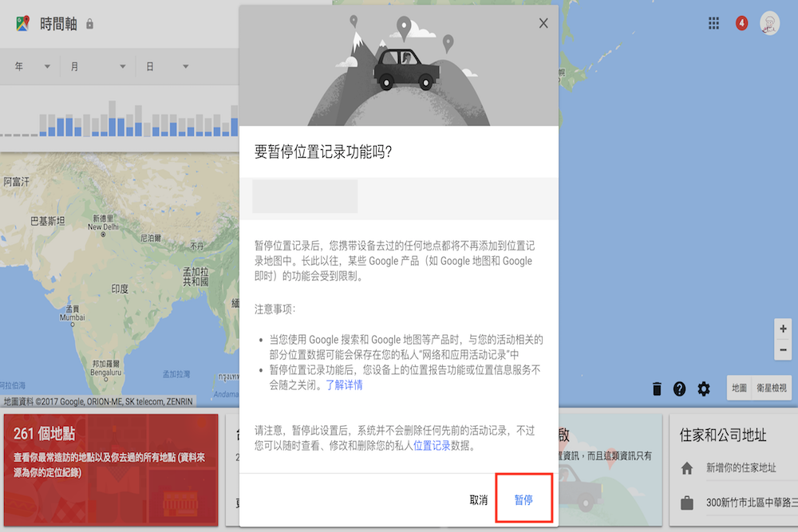Click the trash icon to delete location history

(x=657, y=388)
